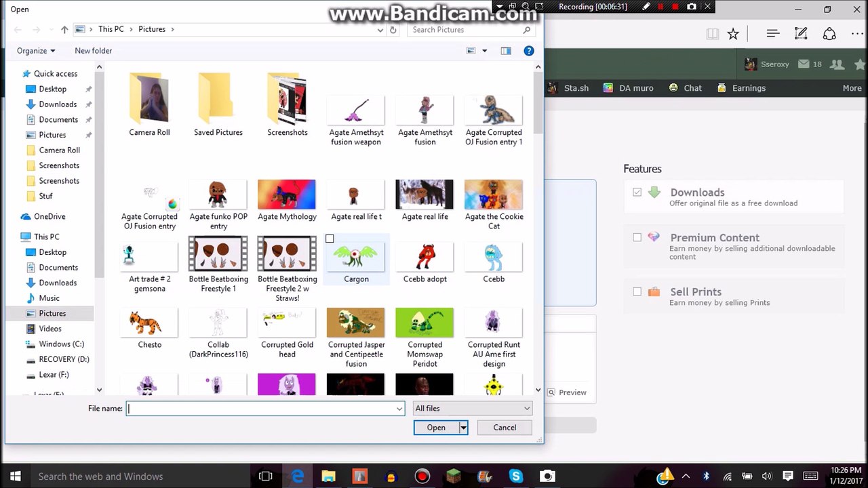Make a Web Note in Edge
This screenshot has width=868, height=488.
(x=801, y=34)
